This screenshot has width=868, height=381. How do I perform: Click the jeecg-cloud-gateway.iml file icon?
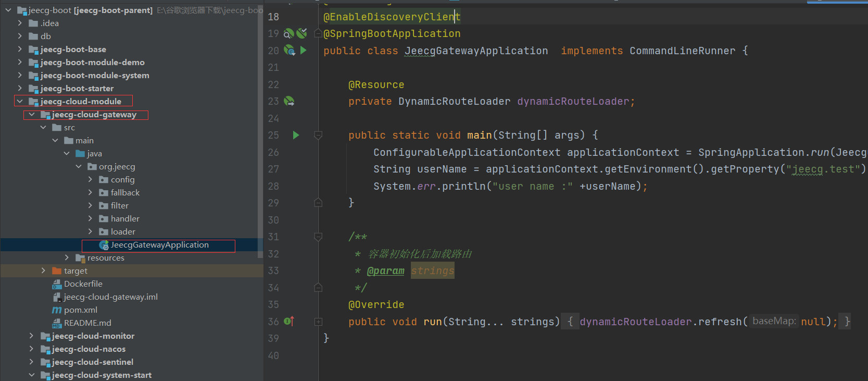click(x=57, y=297)
